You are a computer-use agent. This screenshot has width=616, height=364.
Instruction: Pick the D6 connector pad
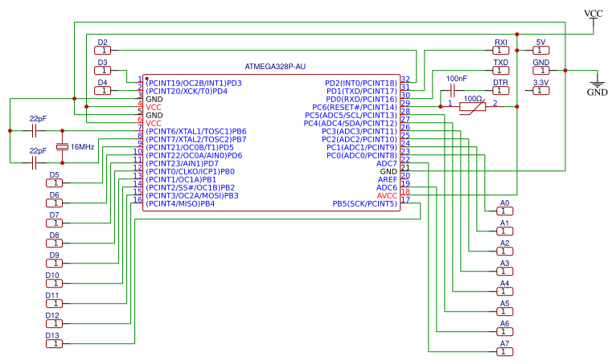[54, 203]
